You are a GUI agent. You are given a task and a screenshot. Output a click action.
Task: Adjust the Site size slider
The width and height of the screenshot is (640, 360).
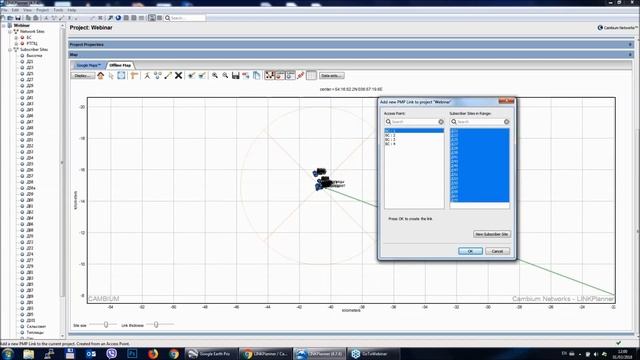pos(106,324)
